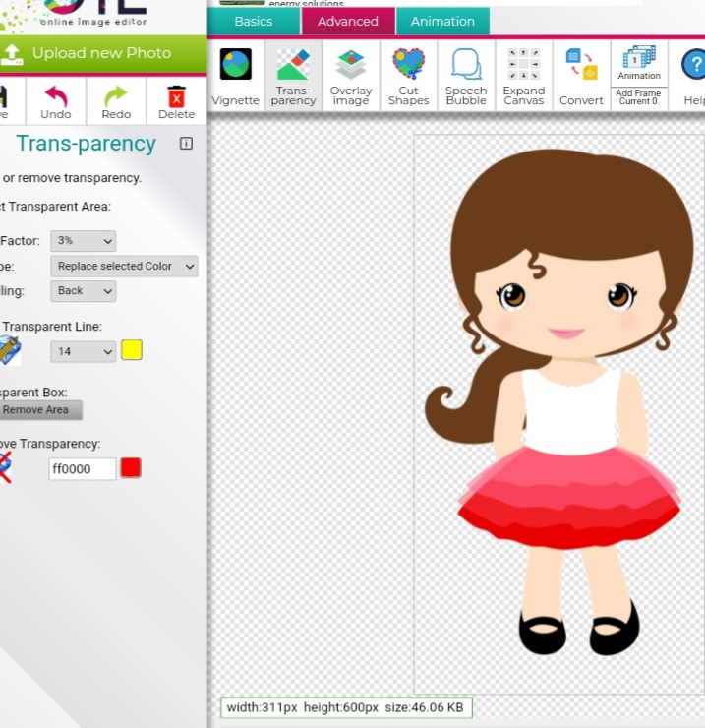
Task: Expand the 3% factor dropdown
Action: 83,241
